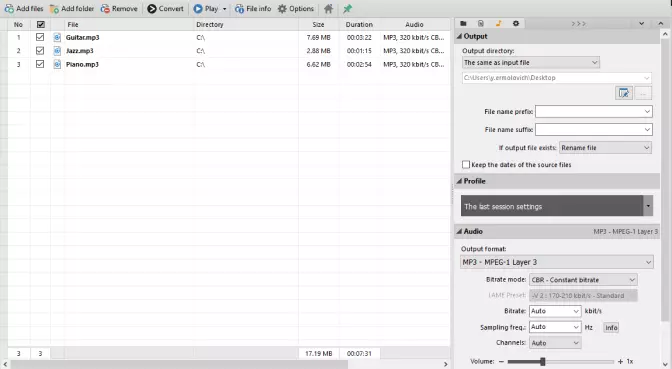Click the total size 17.19 MB cell
672x369 pixels.
pyautogui.click(x=318, y=354)
